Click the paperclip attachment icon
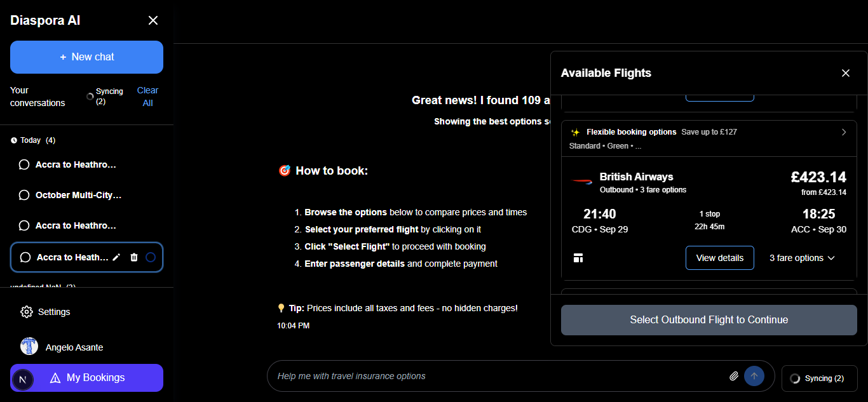Viewport: 868px width, 402px height. pyautogui.click(x=734, y=376)
